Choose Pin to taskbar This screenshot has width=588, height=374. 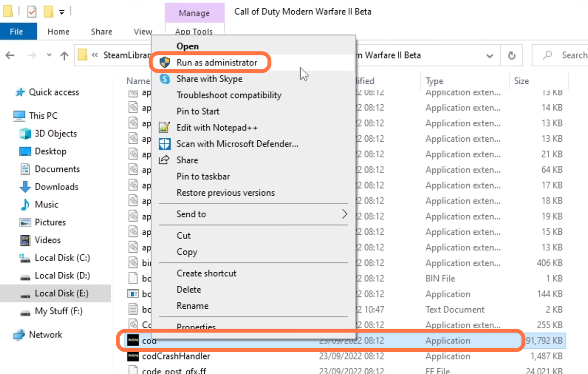[203, 176]
